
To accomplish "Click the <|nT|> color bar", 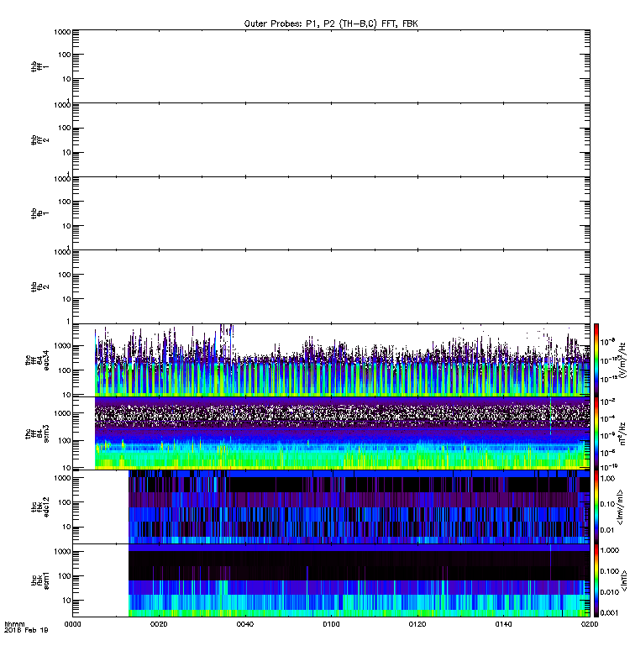I will [596, 580].
